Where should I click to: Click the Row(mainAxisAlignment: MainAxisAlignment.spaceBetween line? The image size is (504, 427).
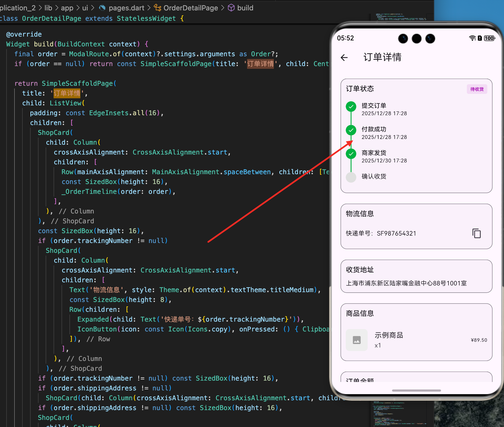195,172
